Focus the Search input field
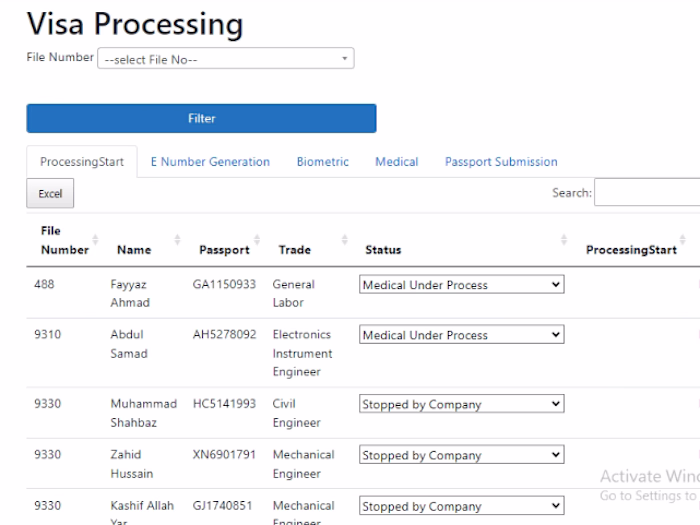 [x=647, y=193]
